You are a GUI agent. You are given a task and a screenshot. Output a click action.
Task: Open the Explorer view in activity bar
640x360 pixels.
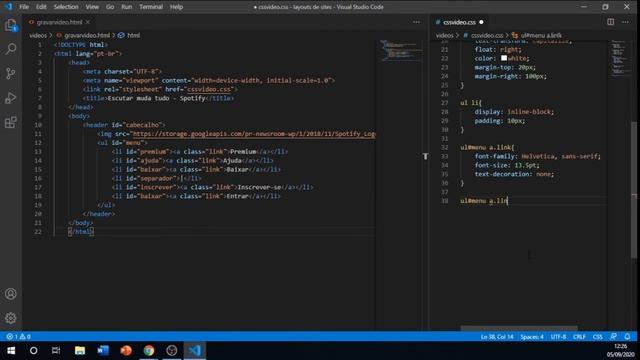tap(11, 25)
